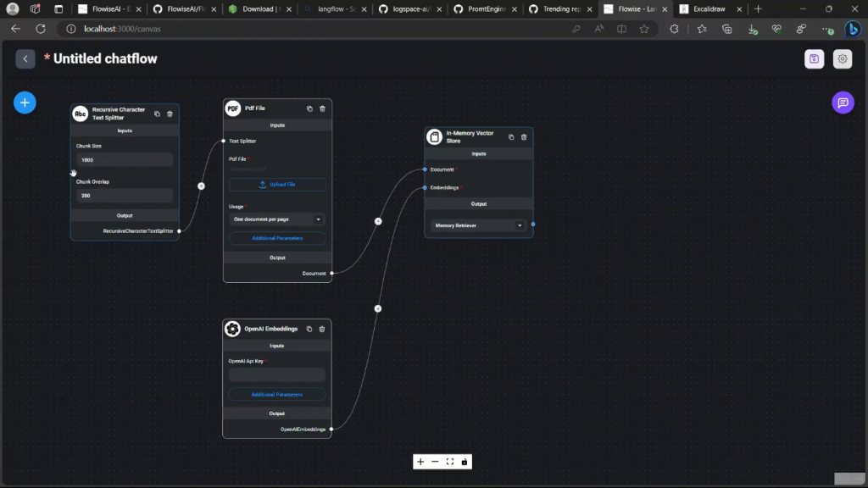Open Additional Parameters in OpenAI Embeddings node
868x488 pixels.
click(277, 395)
